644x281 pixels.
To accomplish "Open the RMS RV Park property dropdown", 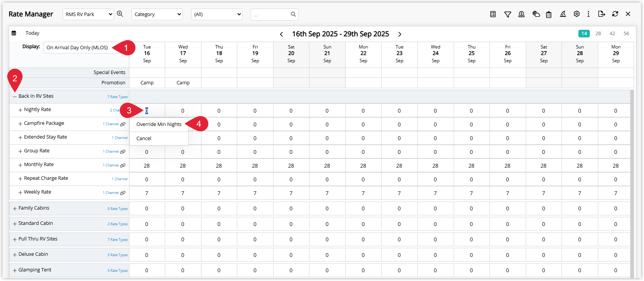I will pos(88,15).
